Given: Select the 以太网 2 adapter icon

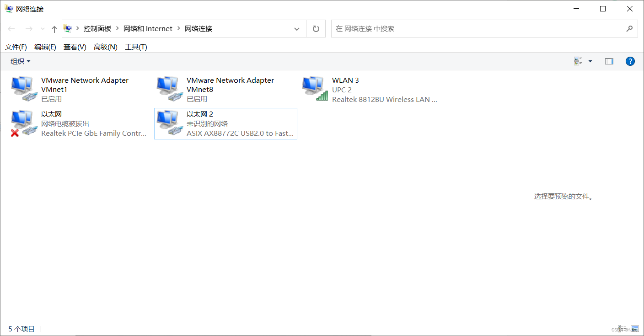Looking at the screenshot, I should 169,123.
